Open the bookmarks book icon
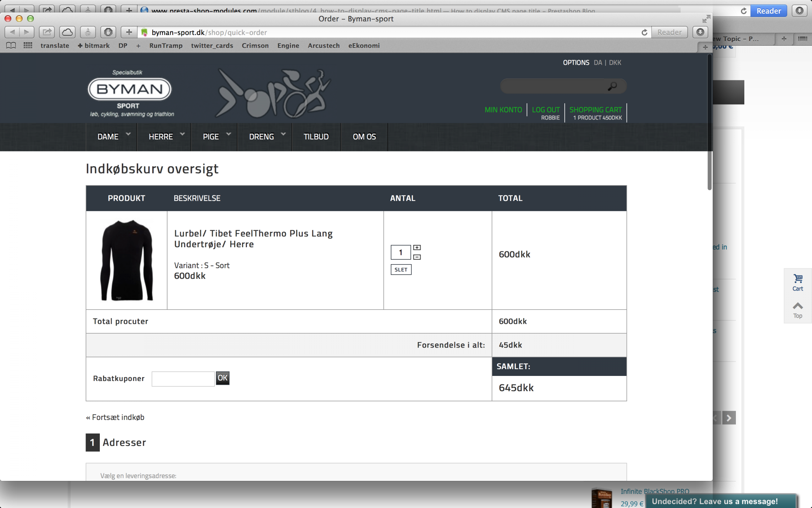Image resolution: width=812 pixels, height=508 pixels. tap(11, 45)
